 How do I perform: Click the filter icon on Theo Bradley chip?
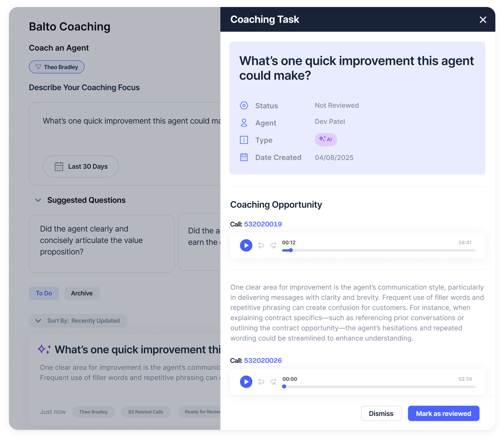click(38, 67)
